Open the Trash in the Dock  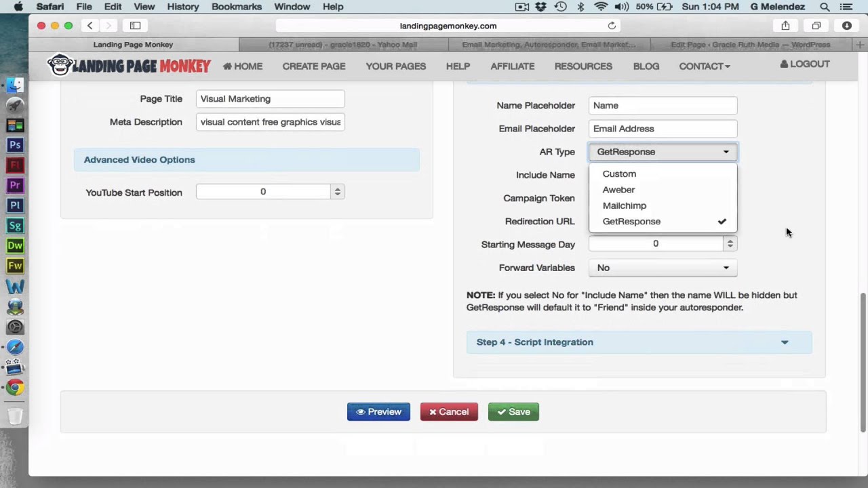[15, 415]
